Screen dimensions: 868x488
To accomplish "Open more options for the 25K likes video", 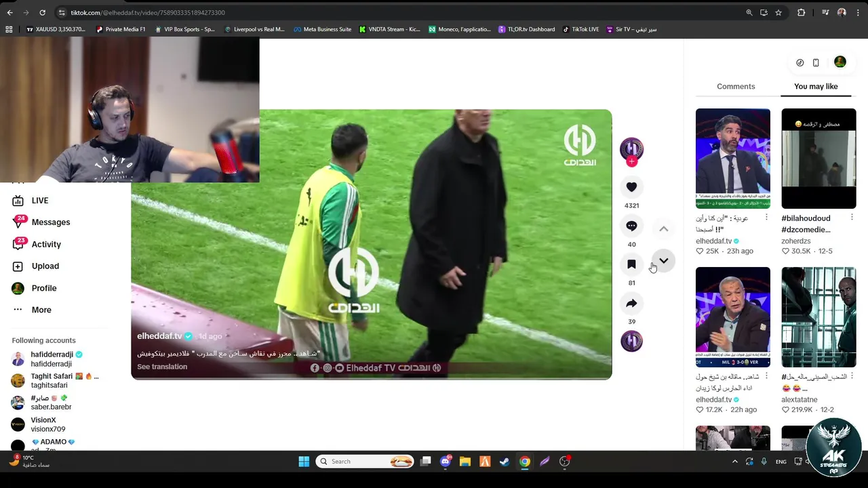I will tap(766, 218).
